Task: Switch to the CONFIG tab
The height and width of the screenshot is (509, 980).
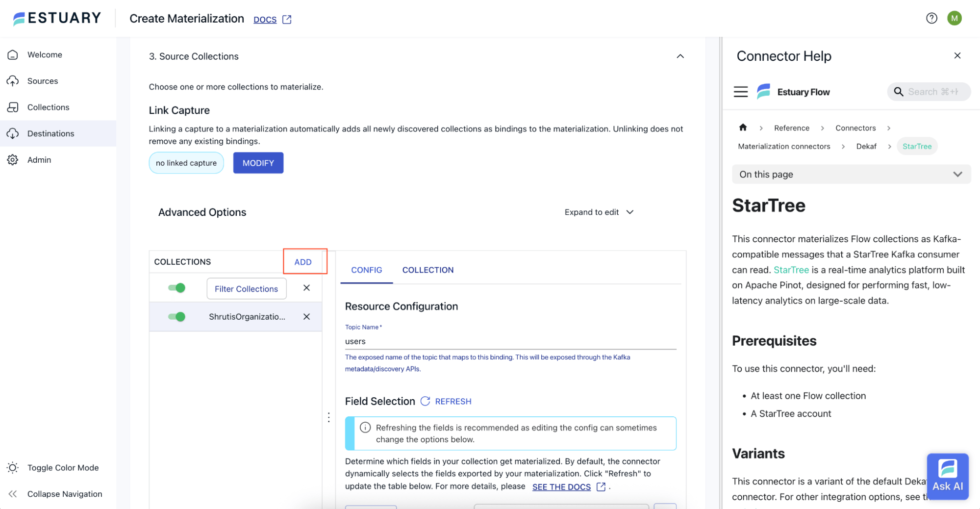Action: [367, 270]
